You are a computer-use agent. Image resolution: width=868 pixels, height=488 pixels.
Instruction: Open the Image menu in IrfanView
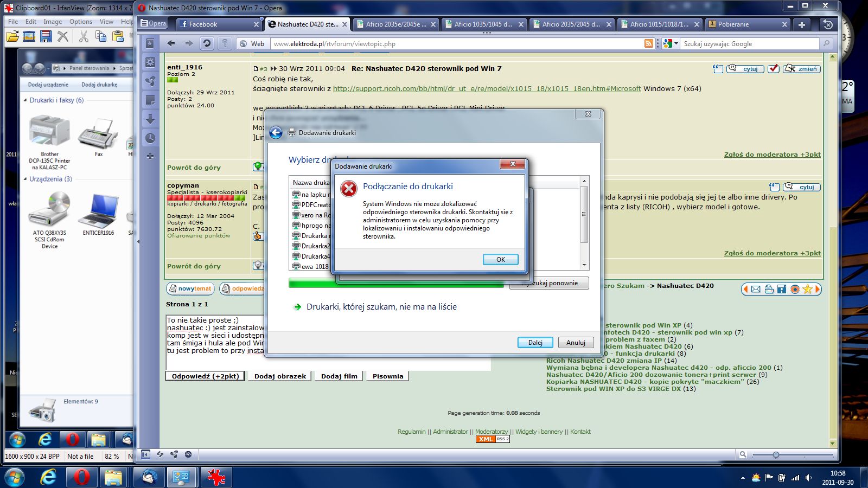point(53,22)
